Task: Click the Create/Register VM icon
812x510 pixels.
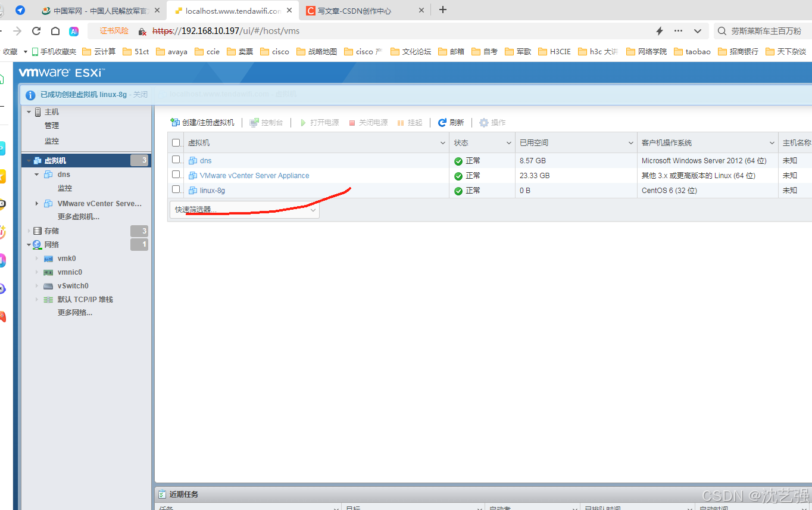Action: coord(175,122)
